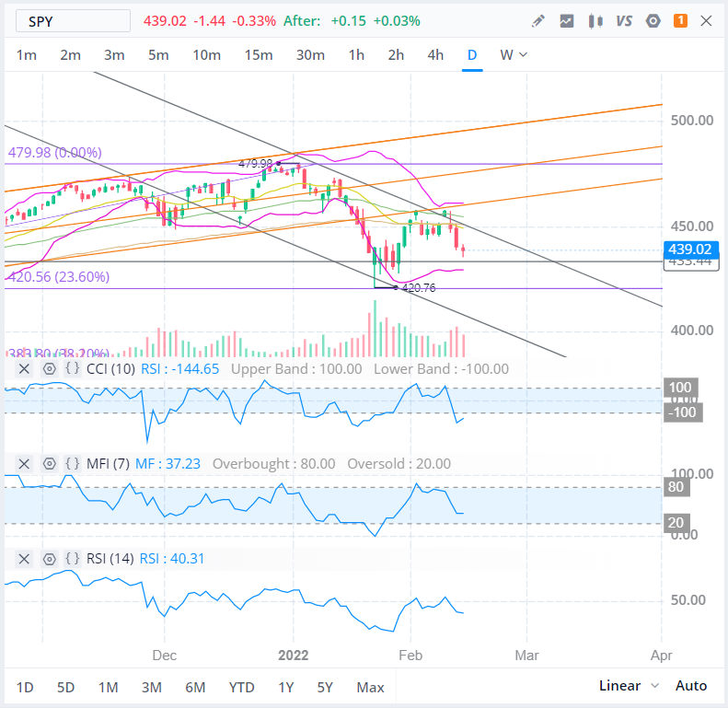Remove the MFI (7) indicator
Screen dimensions: 728x708
(24, 464)
